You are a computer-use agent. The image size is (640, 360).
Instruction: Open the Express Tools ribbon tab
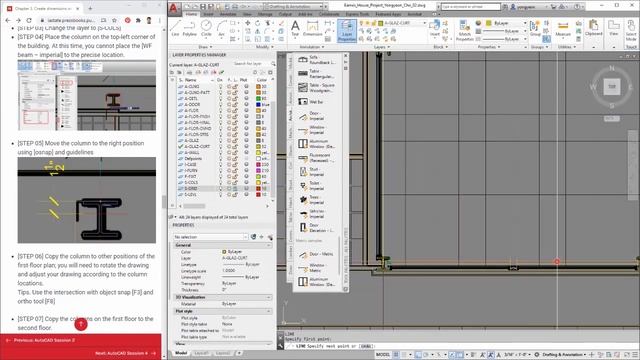point(357,14)
